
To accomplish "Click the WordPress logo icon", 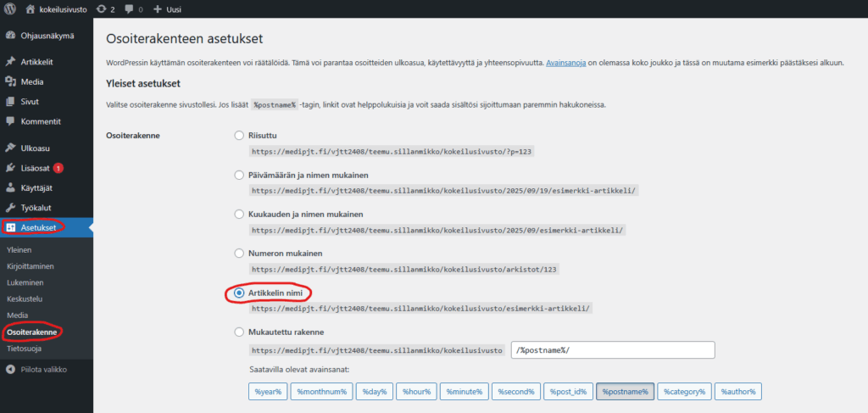I will [10, 9].
